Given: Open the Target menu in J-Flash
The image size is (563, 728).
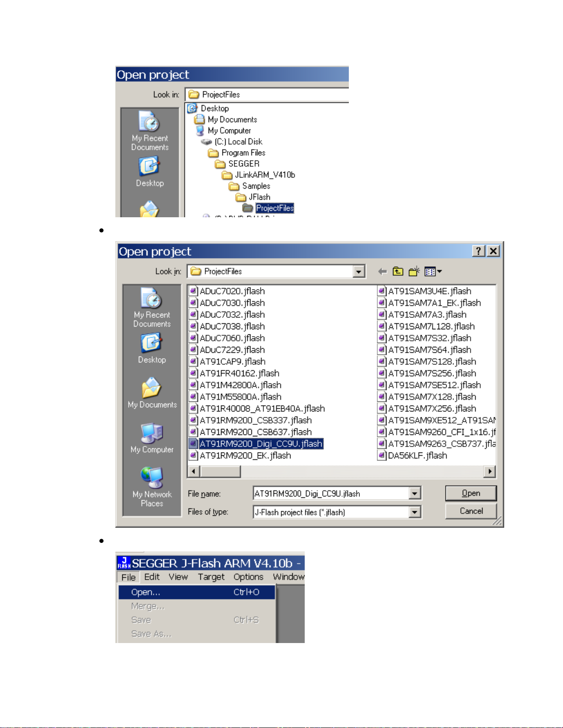Looking at the screenshot, I should click(x=211, y=577).
